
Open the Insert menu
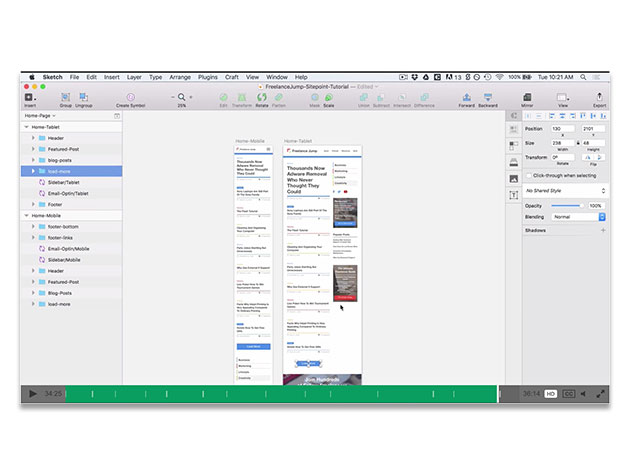tap(112, 77)
